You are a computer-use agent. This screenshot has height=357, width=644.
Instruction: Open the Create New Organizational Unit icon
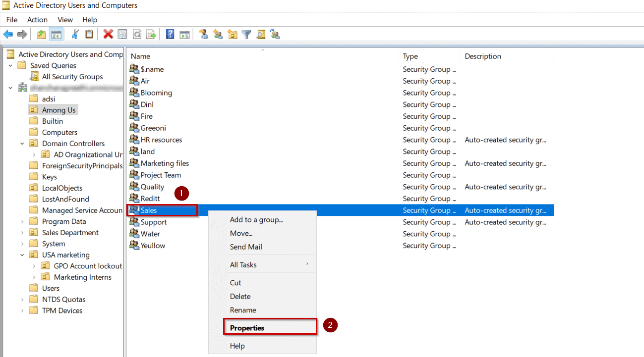(231, 34)
